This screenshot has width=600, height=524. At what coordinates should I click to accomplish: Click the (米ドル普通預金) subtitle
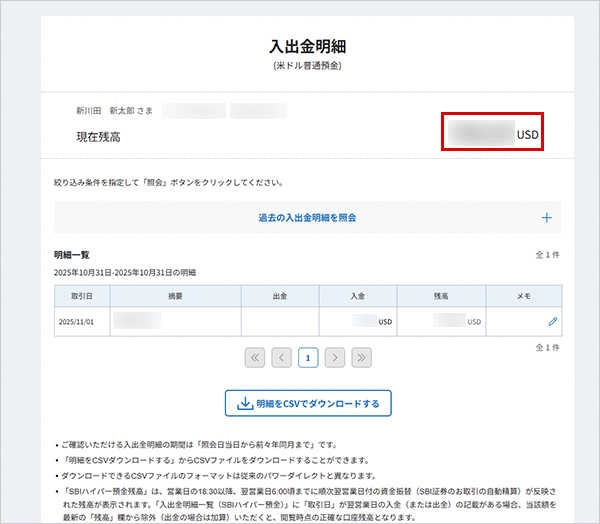point(307,66)
